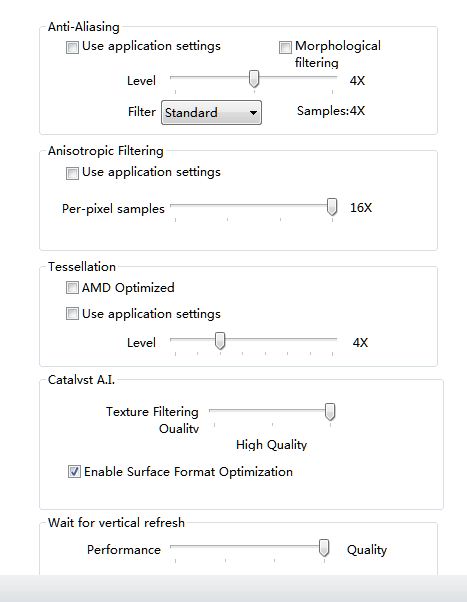Enable Anti-Aliasing Use application settings checkbox
The image size is (467, 602).
pos(72,48)
